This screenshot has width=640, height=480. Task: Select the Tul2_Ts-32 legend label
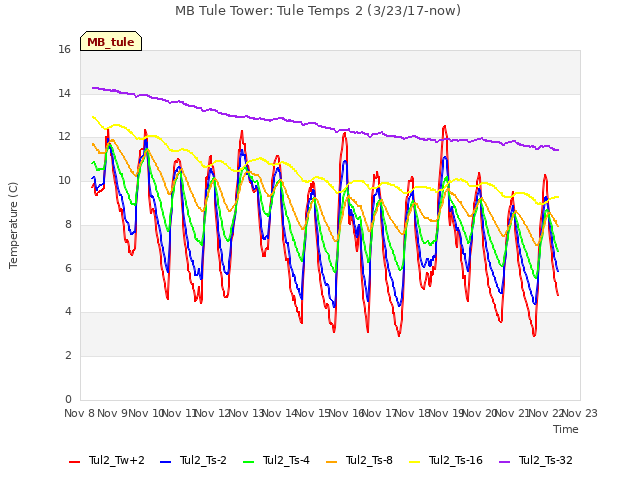(546, 460)
